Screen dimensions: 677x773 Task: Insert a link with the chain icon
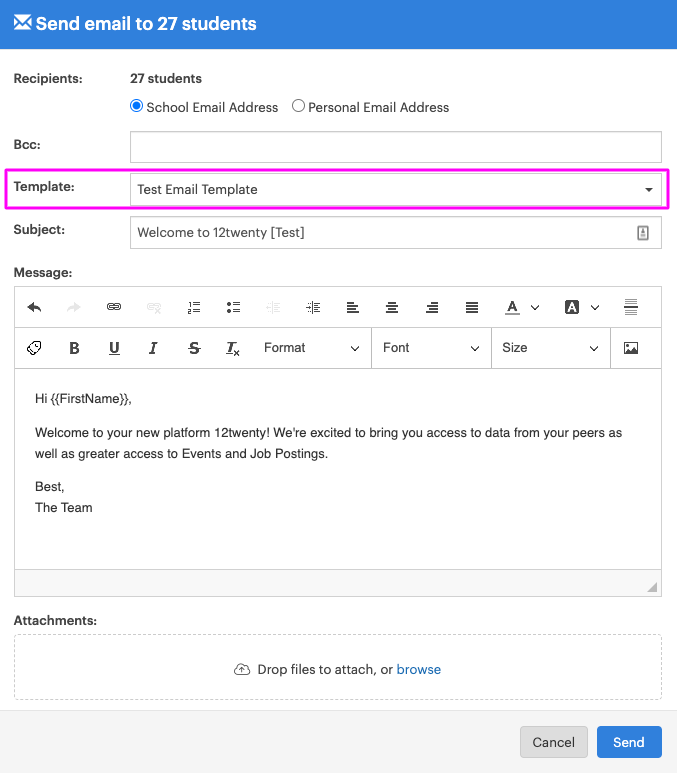click(114, 307)
